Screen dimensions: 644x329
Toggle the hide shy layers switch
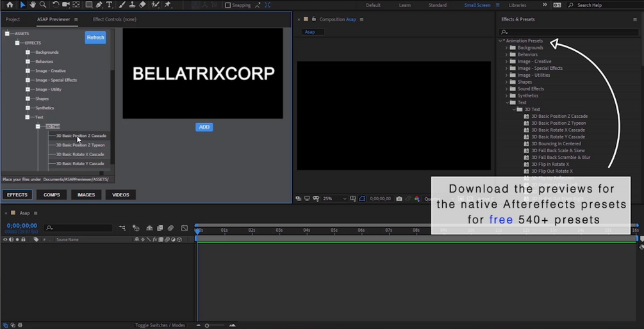(x=149, y=228)
